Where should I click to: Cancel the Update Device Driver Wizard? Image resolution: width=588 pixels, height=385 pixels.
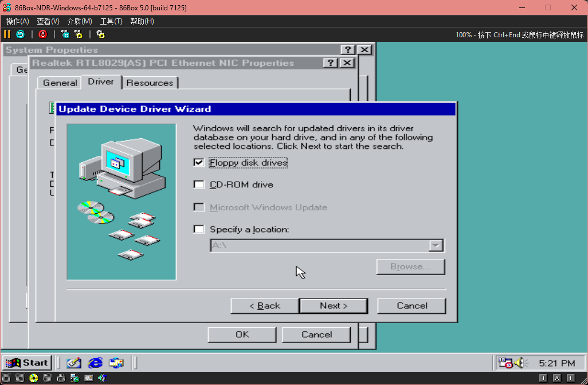(411, 305)
